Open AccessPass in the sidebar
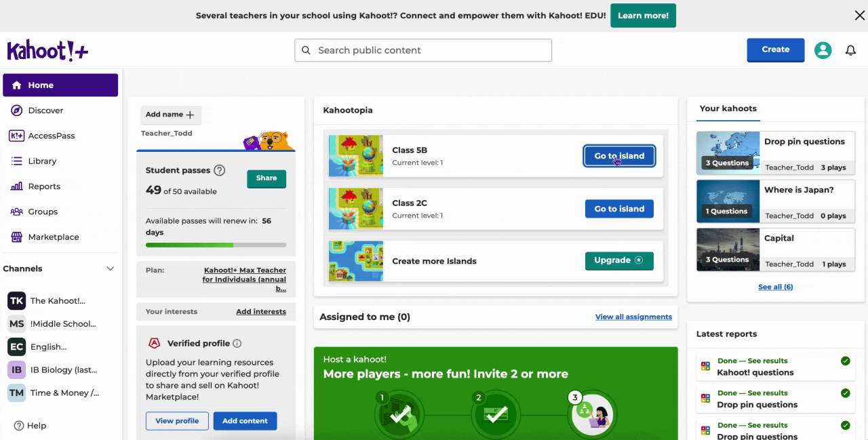 (x=51, y=136)
